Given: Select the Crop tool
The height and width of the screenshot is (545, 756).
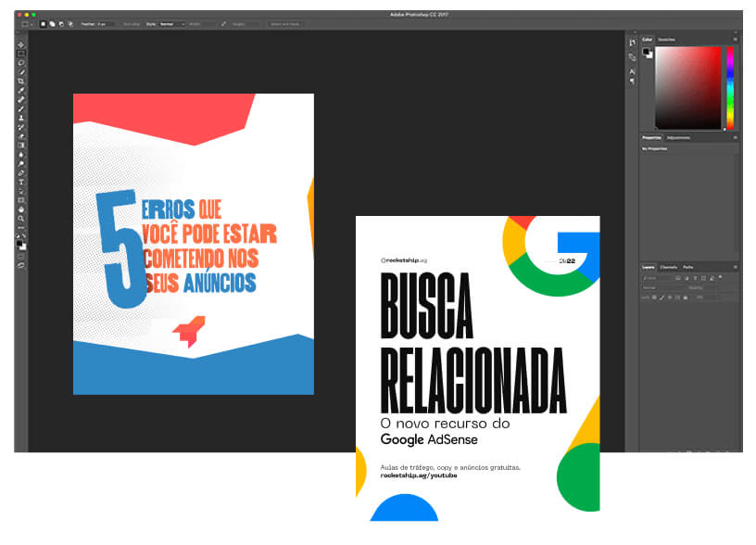Looking at the screenshot, I should [x=20, y=81].
